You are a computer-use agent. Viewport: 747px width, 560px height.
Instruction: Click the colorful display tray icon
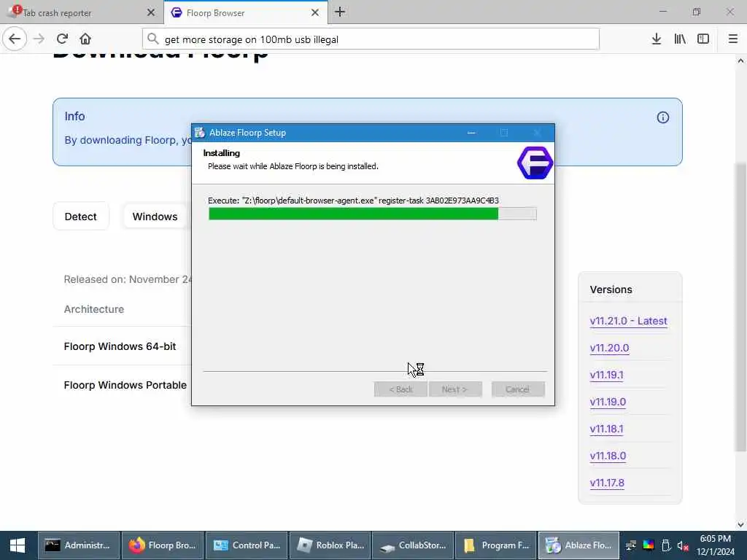(649, 545)
